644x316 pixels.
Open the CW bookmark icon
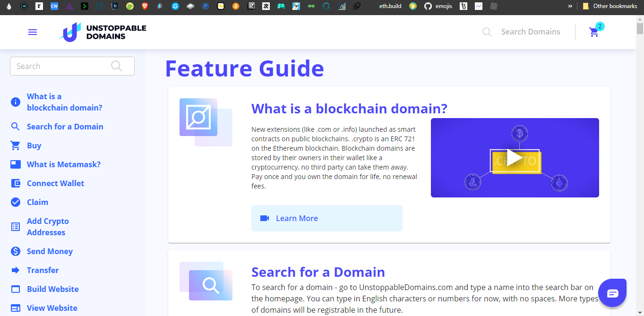click(54, 6)
